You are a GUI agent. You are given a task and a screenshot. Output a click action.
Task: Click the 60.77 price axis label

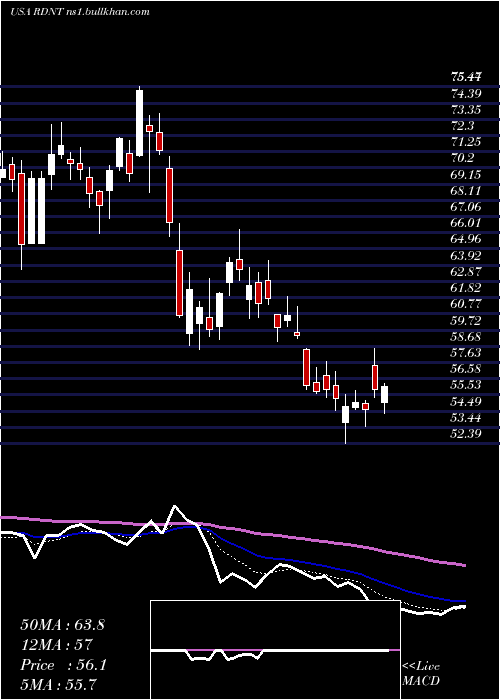pos(466,304)
